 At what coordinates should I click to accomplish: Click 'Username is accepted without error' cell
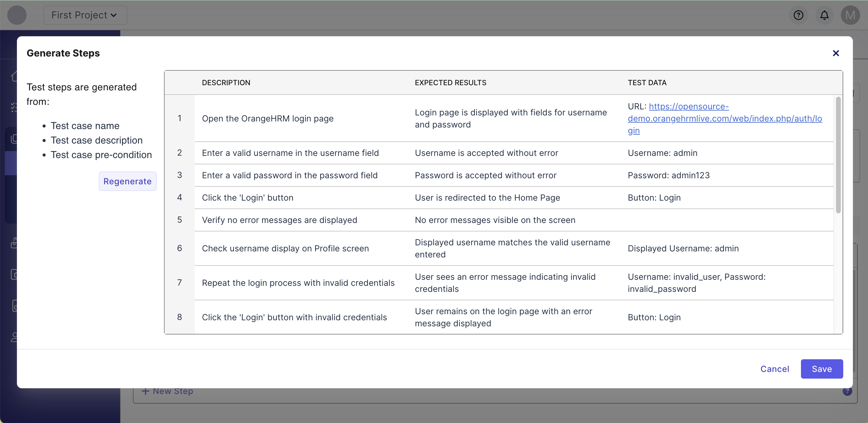pos(486,153)
